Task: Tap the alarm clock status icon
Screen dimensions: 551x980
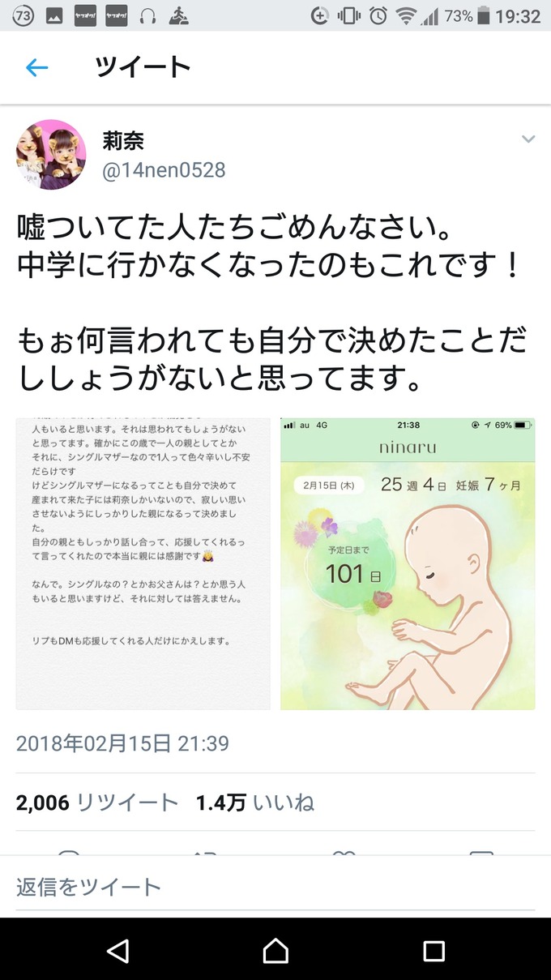Action: pos(378,15)
